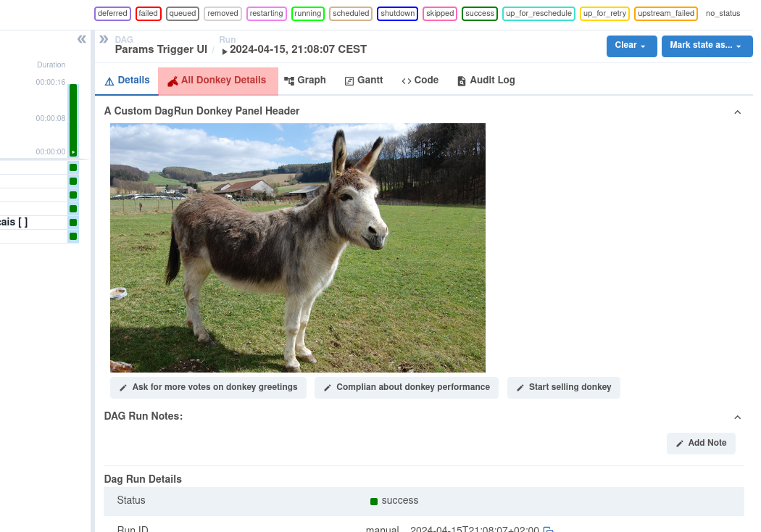Filter by restarting status badge

(267, 14)
